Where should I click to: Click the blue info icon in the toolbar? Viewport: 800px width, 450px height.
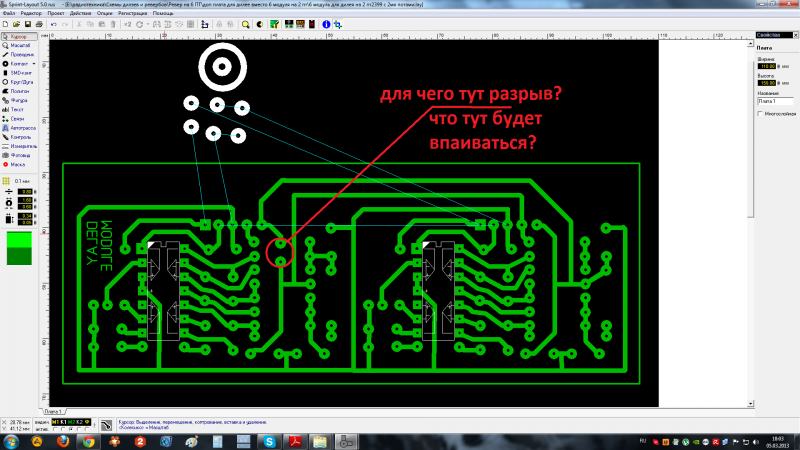point(326,24)
